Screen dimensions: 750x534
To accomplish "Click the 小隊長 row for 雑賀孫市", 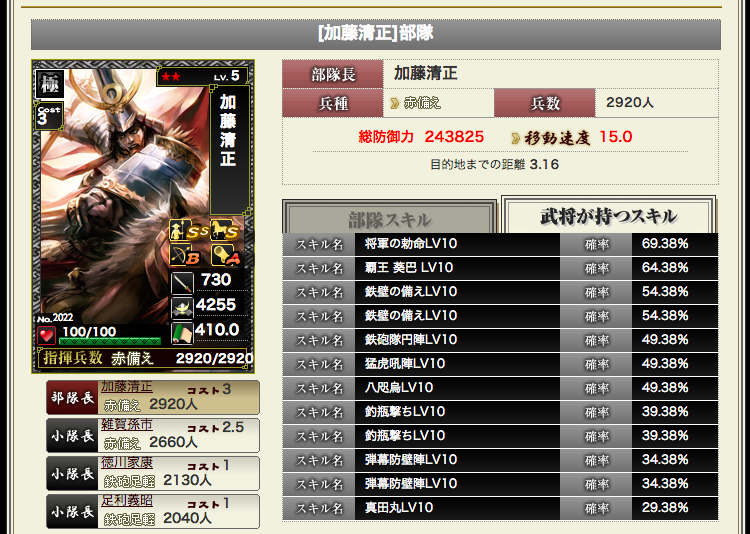I will coord(153,435).
